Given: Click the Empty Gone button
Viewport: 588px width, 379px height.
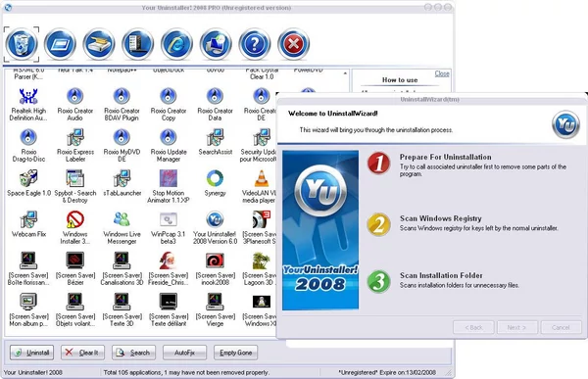Looking at the screenshot, I should tap(235, 353).
